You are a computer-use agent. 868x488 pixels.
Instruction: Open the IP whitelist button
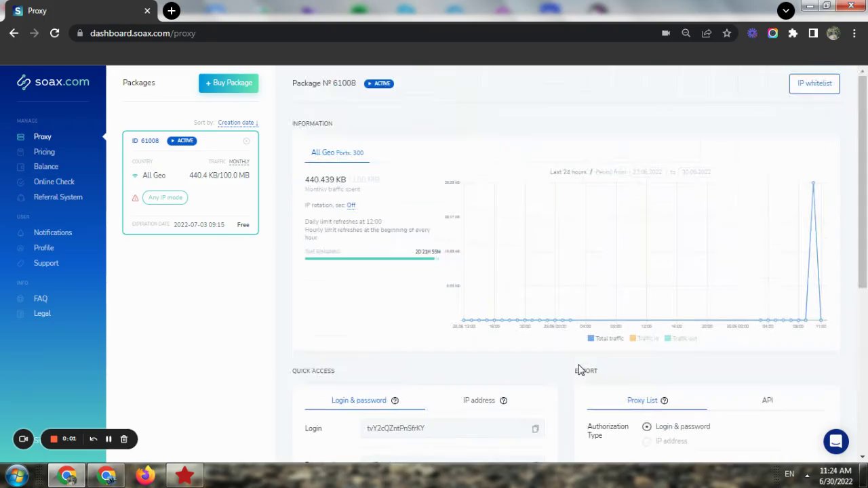[814, 83]
